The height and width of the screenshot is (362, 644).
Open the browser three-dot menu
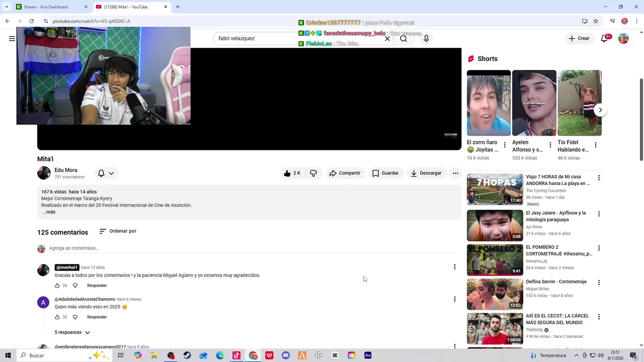pos(636,21)
